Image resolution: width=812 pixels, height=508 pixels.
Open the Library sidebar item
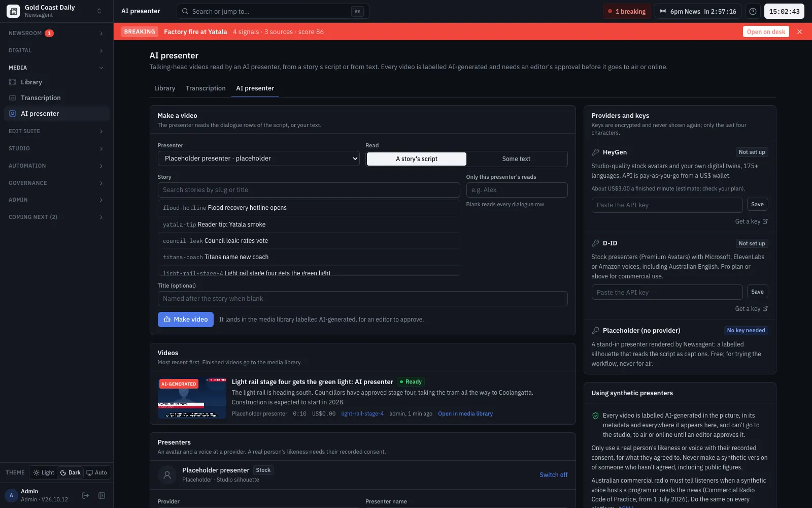(57, 82)
